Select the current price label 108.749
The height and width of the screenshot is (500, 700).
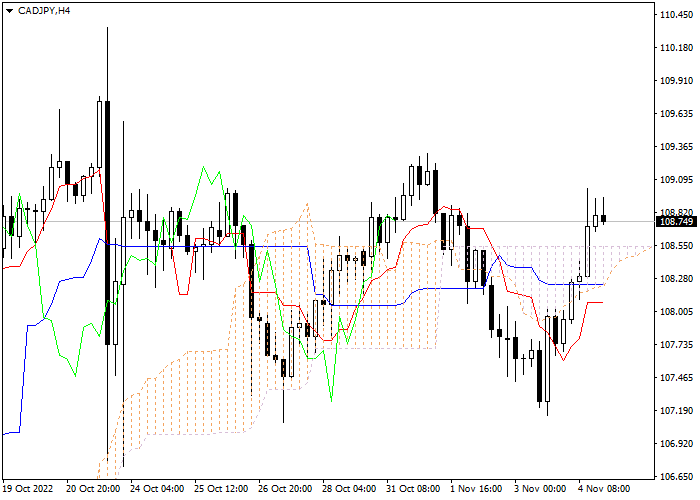point(676,221)
